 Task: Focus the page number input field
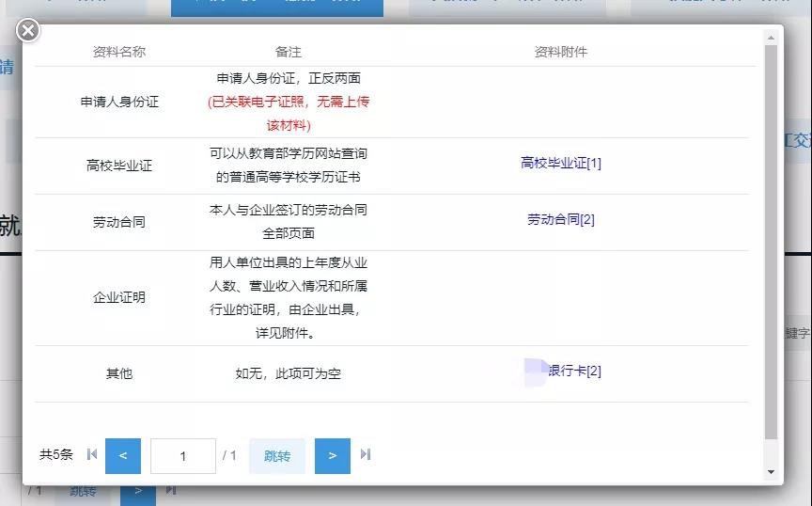[182, 456]
